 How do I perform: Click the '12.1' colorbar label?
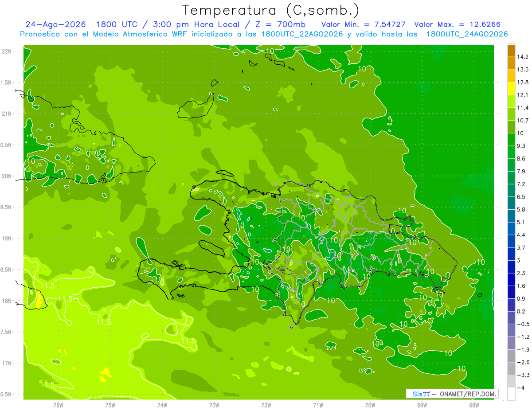pos(523,95)
